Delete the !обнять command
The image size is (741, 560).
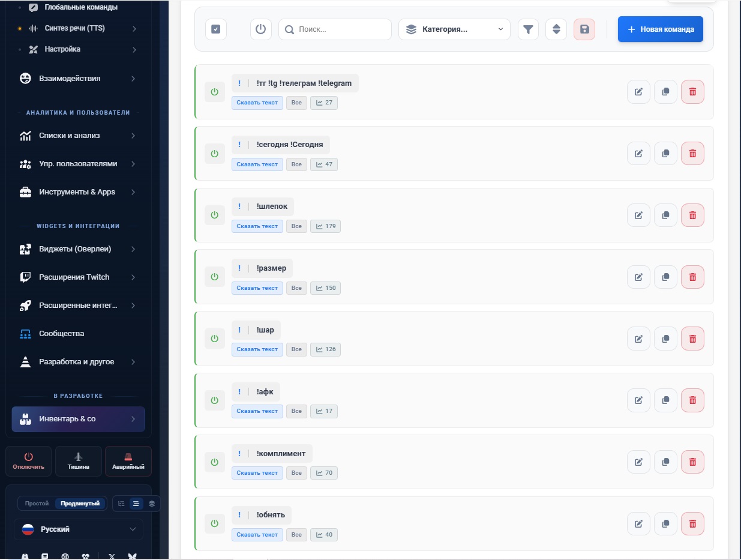(x=692, y=524)
